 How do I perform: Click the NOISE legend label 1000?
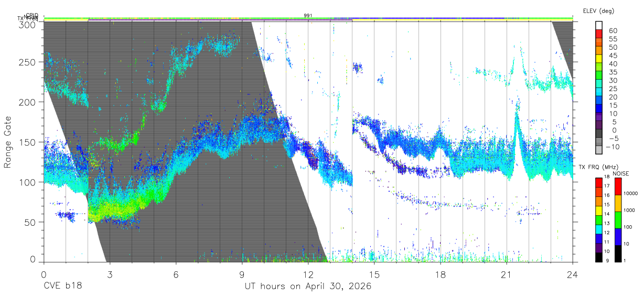629,210
